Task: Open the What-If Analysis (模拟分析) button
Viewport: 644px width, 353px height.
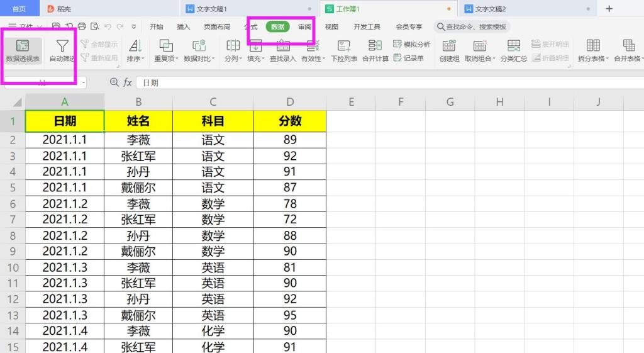Action: [x=412, y=44]
